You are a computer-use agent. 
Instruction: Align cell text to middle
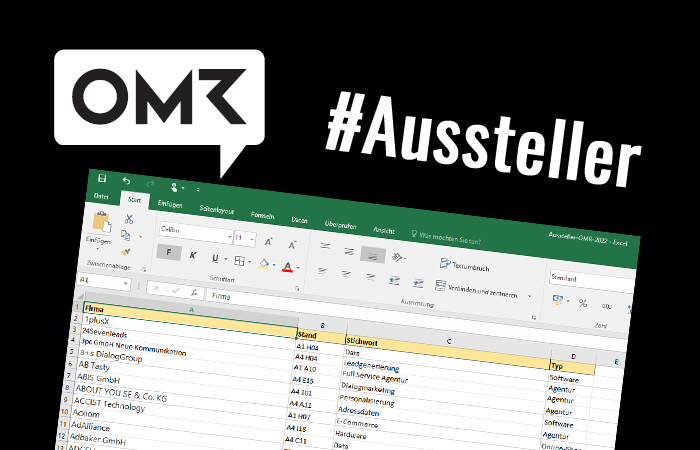(349, 251)
